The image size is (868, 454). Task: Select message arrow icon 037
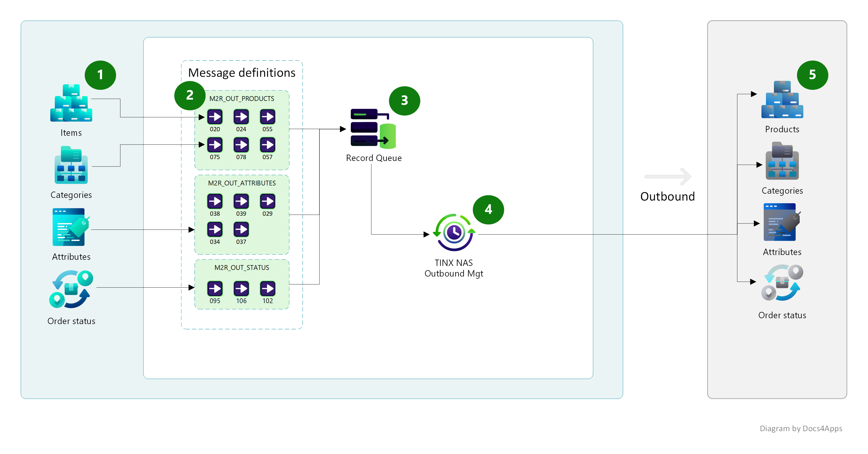pos(241,229)
